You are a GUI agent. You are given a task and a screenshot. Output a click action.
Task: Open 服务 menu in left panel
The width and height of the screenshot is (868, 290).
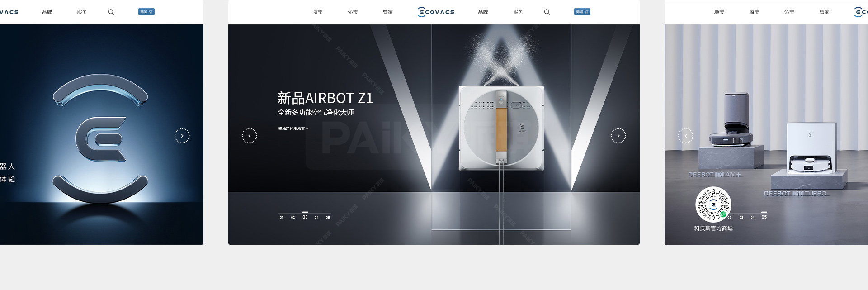tap(82, 12)
